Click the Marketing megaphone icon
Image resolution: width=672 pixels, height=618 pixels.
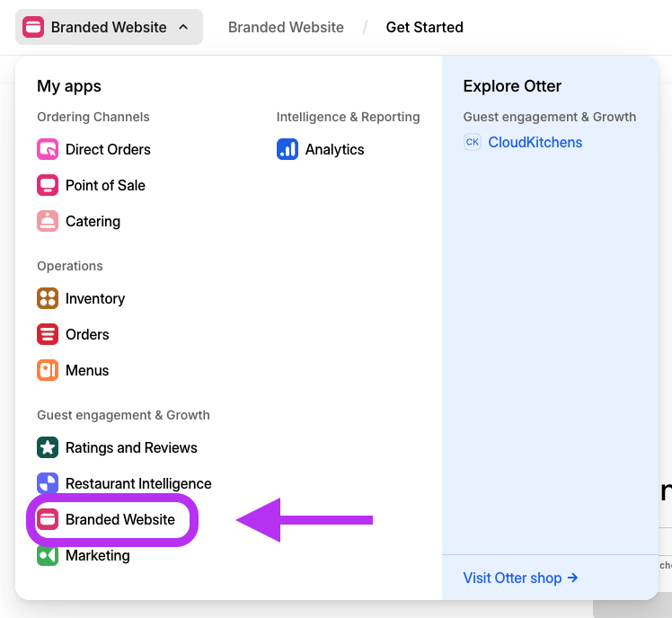coord(48,556)
